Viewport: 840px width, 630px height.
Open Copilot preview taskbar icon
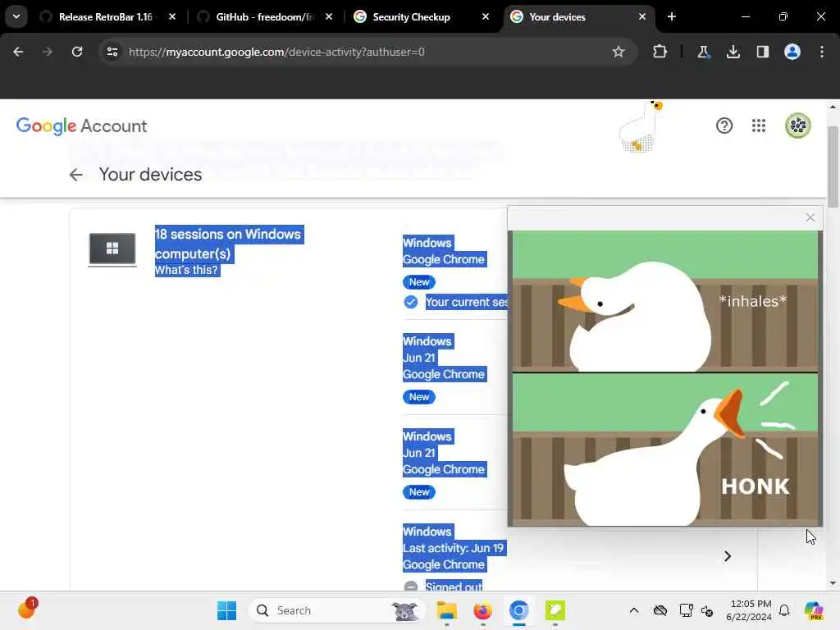[813, 610]
